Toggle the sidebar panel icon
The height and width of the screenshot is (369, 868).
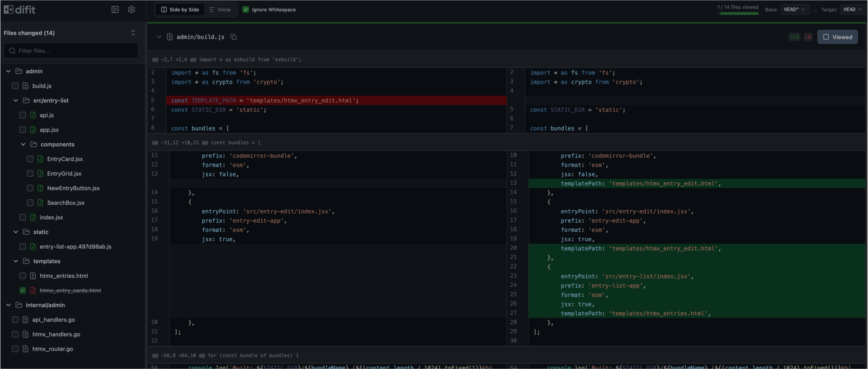tap(115, 10)
